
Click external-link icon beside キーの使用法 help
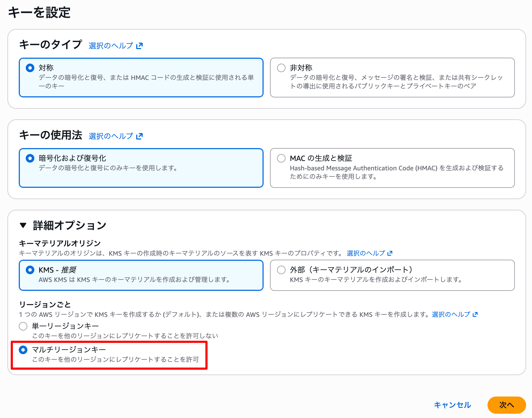tap(139, 136)
